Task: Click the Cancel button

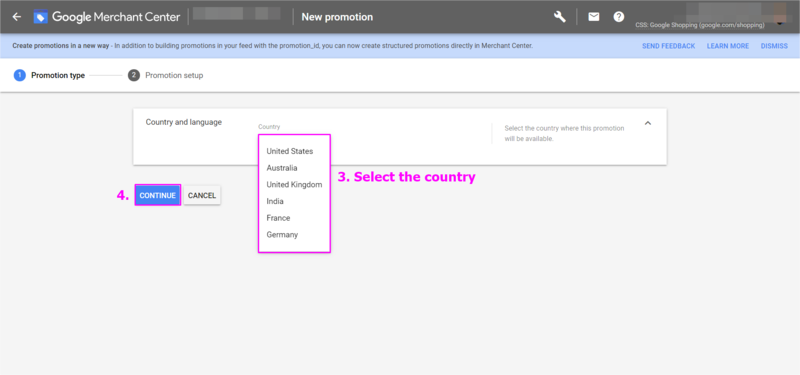Action: tap(202, 195)
